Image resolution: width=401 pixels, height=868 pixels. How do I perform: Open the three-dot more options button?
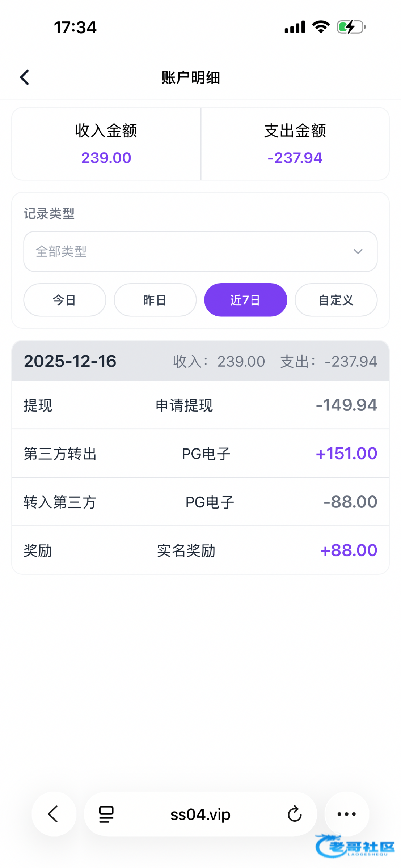coord(346,814)
